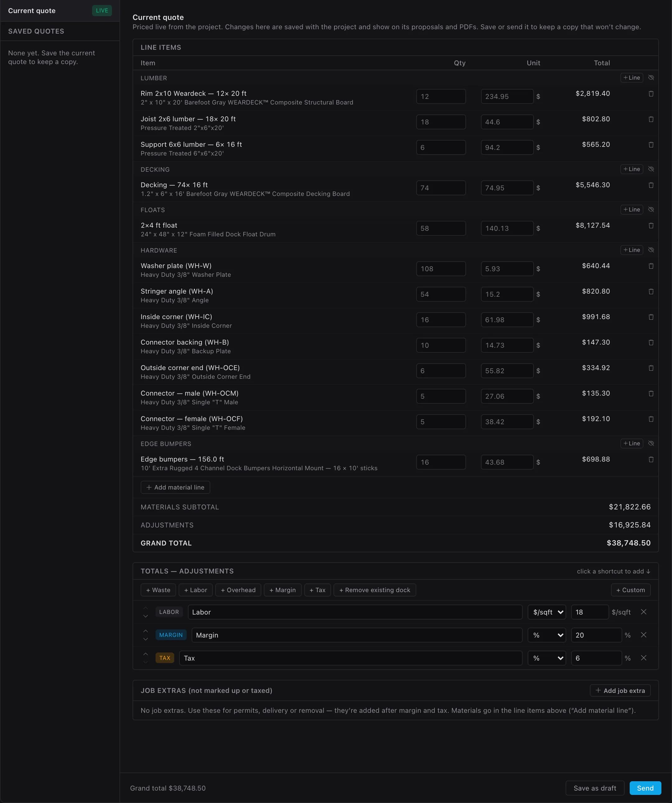Delete the Rim 2x10 Weardeck line

coord(651,94)
